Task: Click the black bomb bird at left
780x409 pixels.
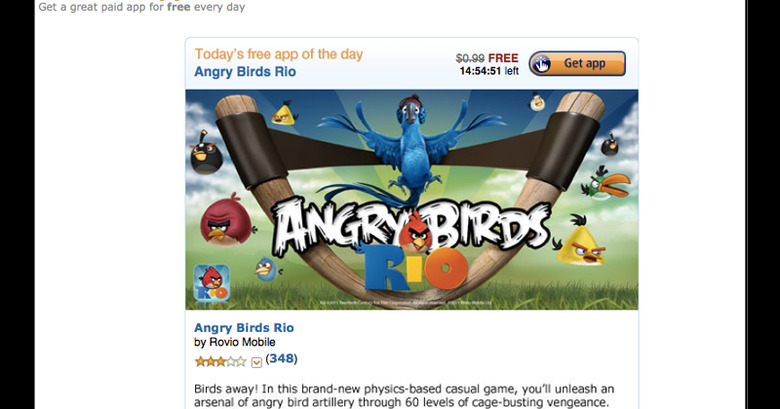Action: (205, 152)
